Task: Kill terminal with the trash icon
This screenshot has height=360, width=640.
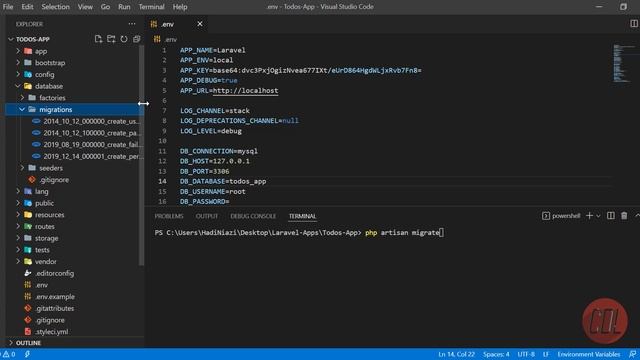Action: pos(624,216)
